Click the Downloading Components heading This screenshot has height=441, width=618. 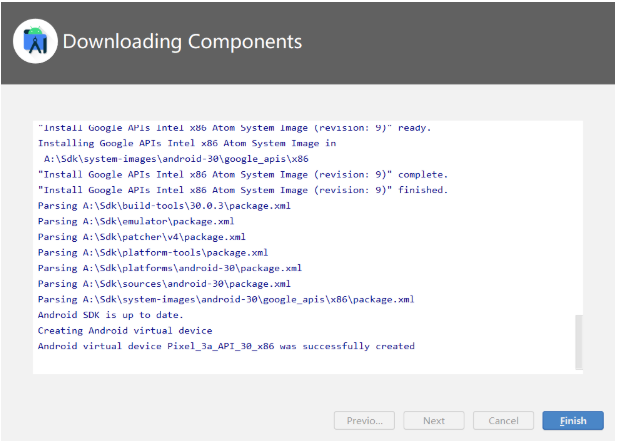point(182,41)
